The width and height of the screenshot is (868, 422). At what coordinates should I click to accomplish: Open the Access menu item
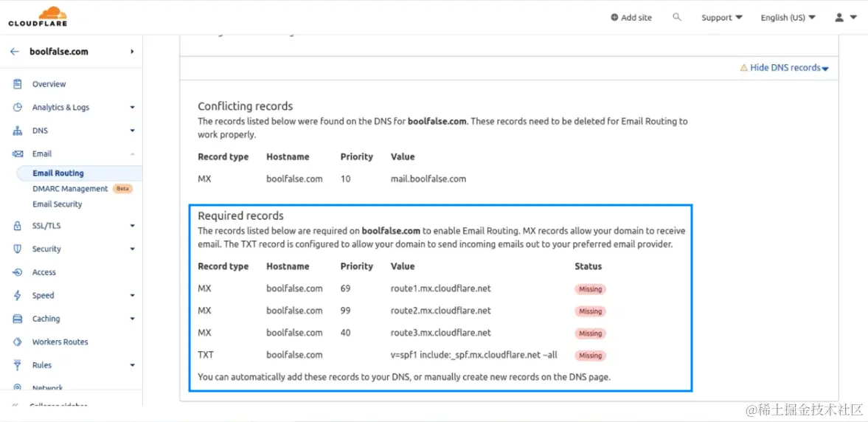point(44,272)
